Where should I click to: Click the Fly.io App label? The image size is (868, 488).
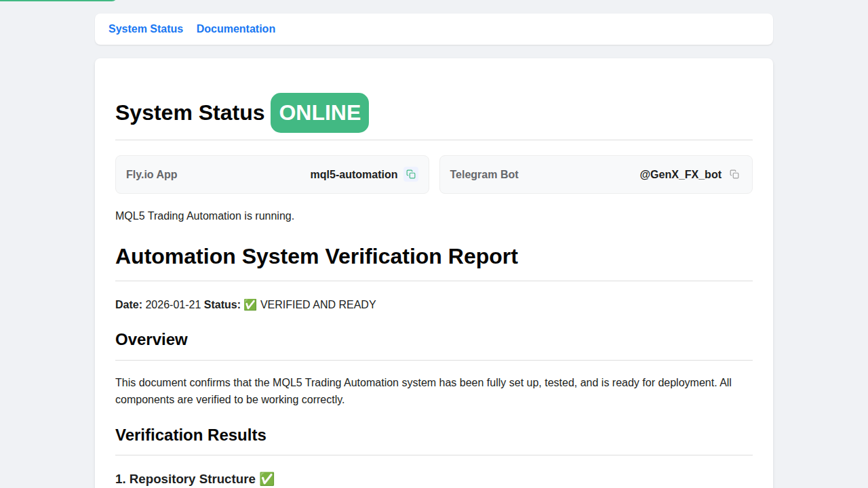(x=152, y=175)
